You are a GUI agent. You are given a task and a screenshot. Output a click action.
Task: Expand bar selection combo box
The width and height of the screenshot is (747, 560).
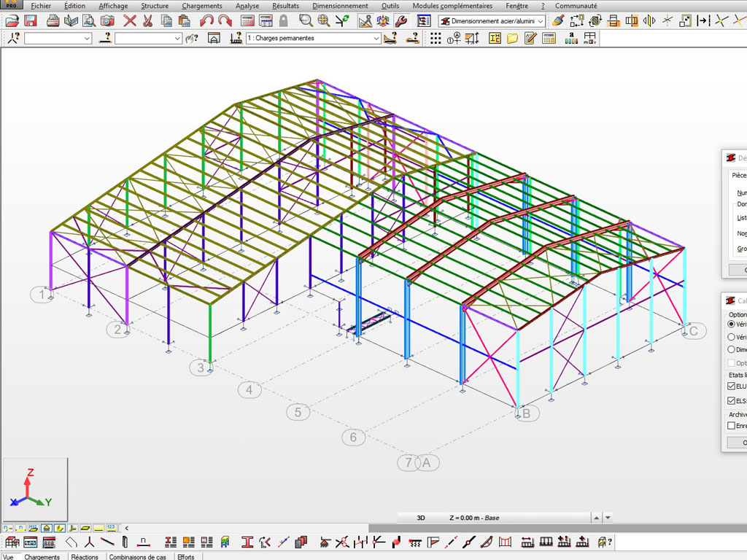pos(177,39)
